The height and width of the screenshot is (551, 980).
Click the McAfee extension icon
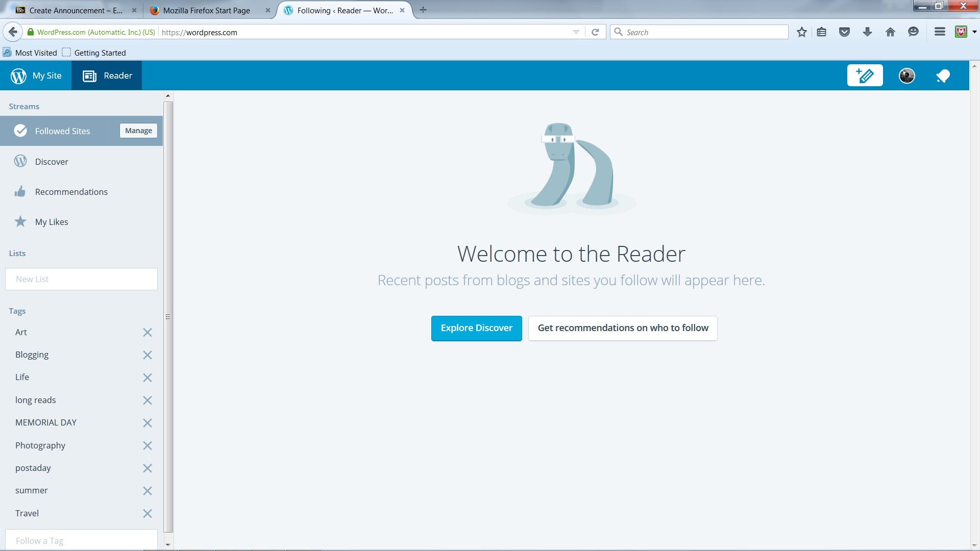tap(961, 32)
